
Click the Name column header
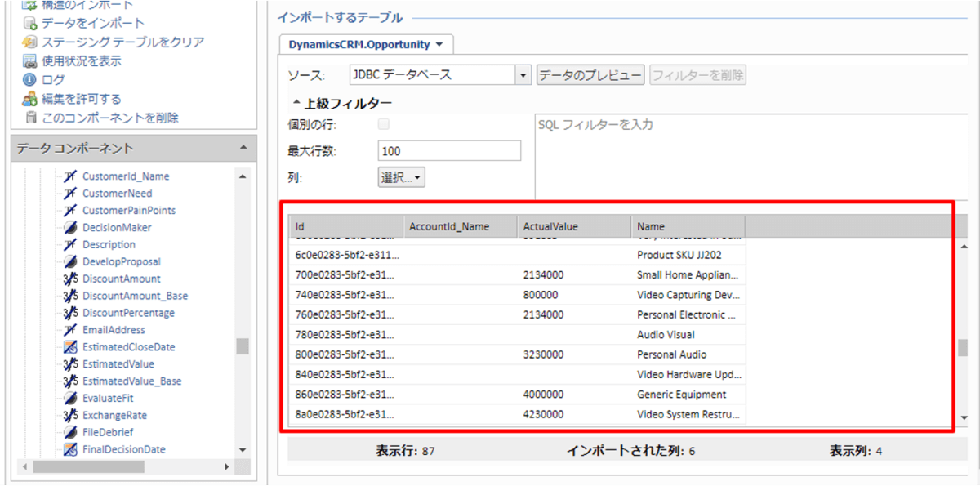click(x=688, y=226)
